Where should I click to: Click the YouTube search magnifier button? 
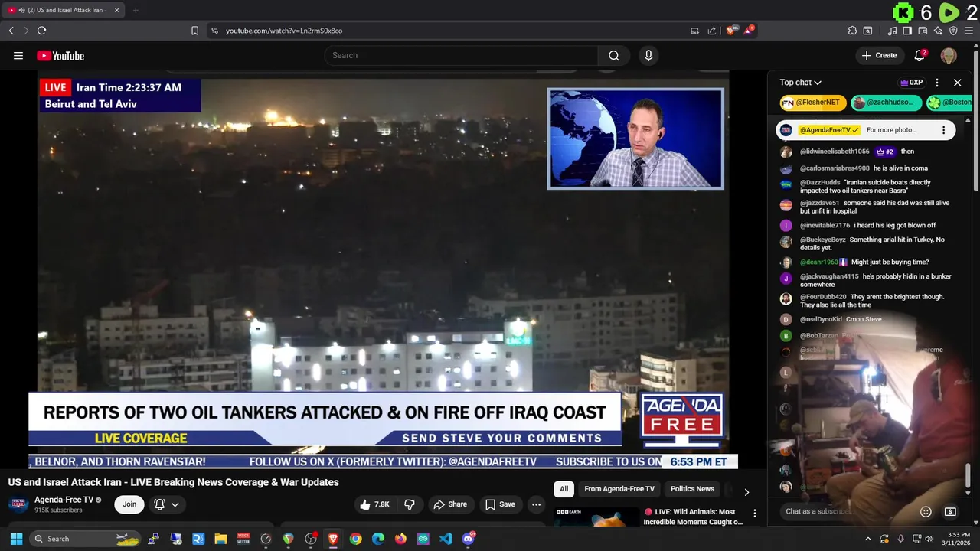point(614,55)
